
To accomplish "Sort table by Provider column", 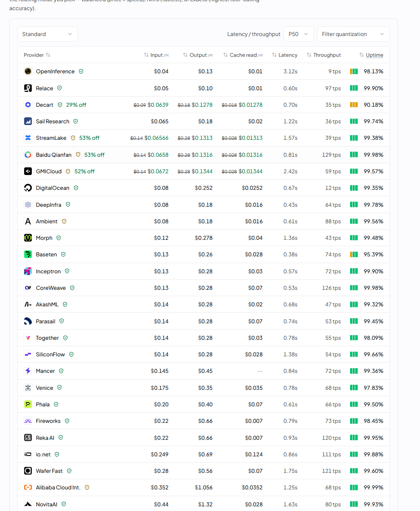I will pos(37,55).
